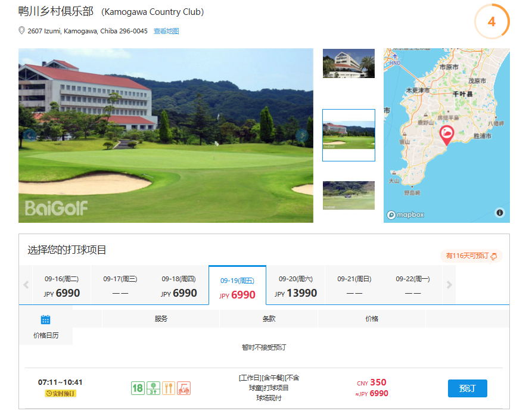
Task: Open the price calendar icon
Action: pos(46,320)
